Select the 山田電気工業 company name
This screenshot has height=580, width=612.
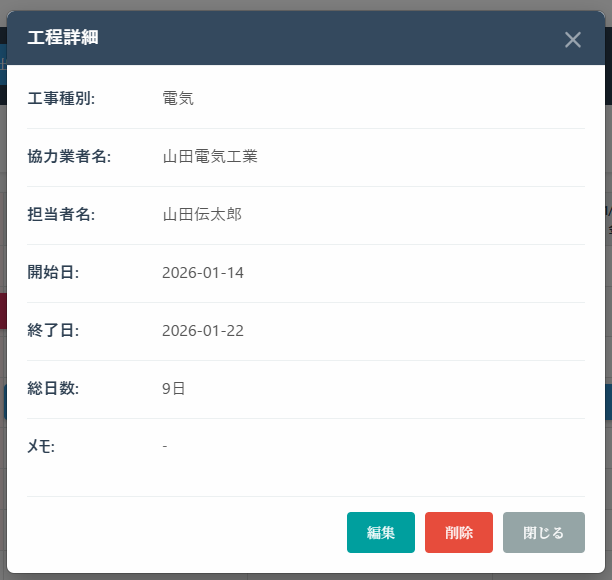[x=210, y=157]
